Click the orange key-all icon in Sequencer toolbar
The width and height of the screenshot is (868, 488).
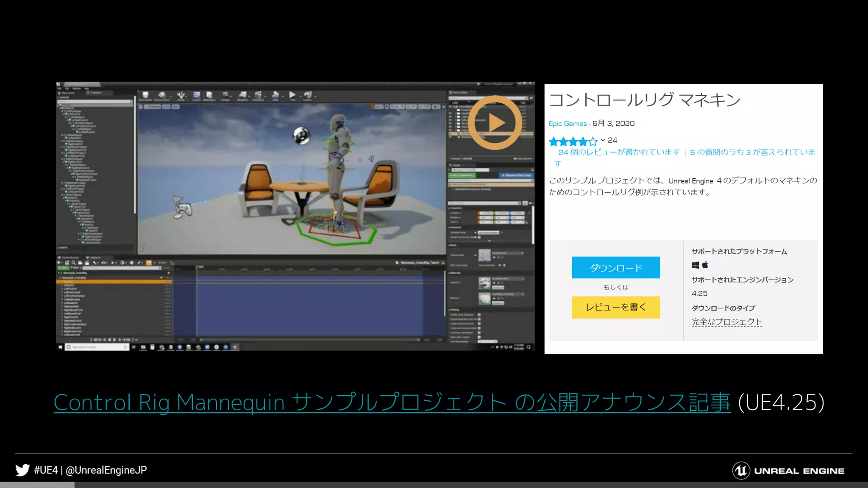(149, 263)
